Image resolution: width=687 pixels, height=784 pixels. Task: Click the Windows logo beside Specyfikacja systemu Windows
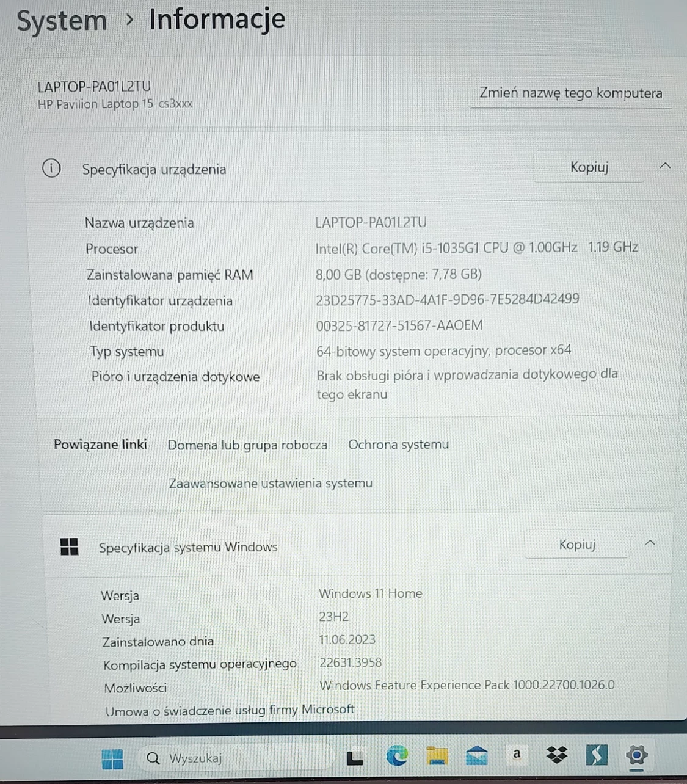tap(70, 546)
